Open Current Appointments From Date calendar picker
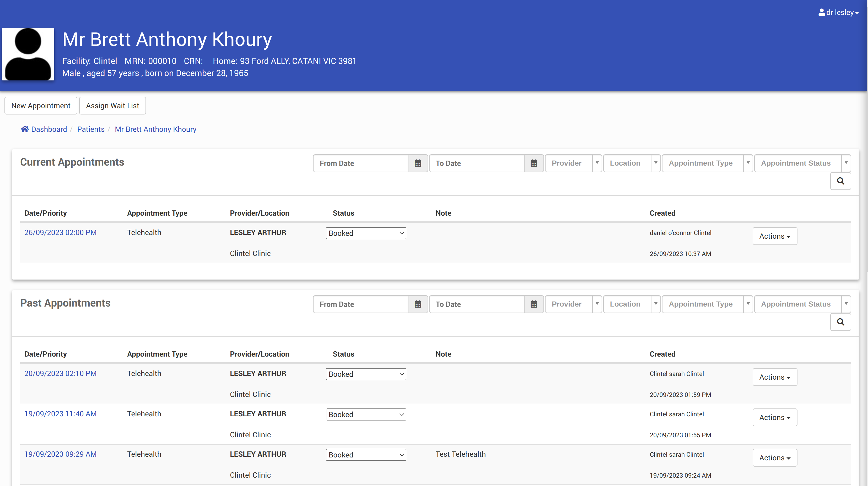The image size is (868, 486). (x=418, y=163)
